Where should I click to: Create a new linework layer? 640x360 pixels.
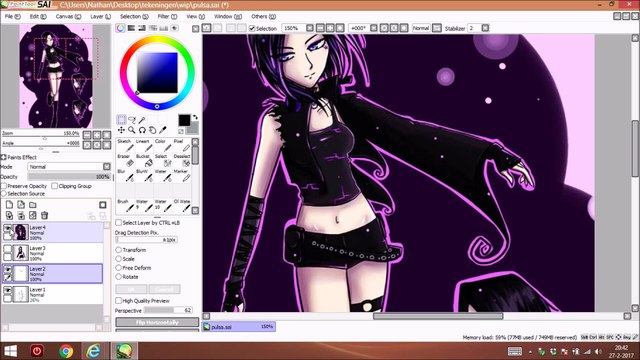[21, 204]
